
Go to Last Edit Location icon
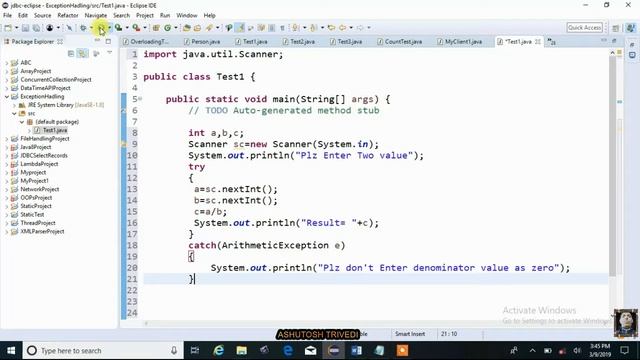[331, 28]
